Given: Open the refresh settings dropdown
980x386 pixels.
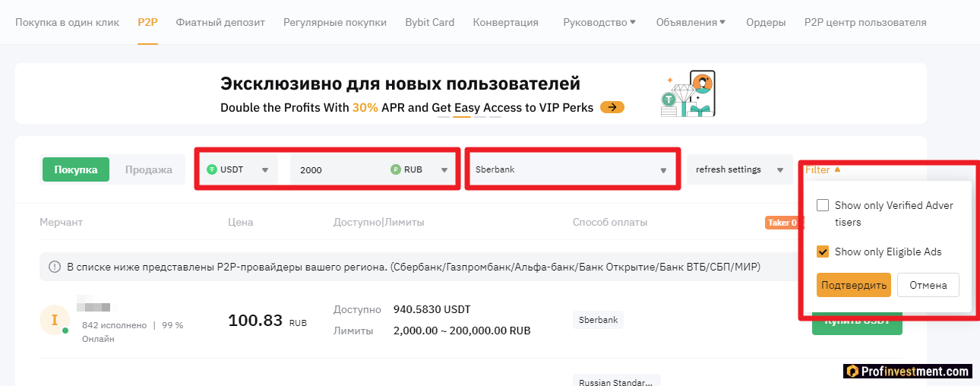Looking at the screenshot, I should click(x=739, y=169).
